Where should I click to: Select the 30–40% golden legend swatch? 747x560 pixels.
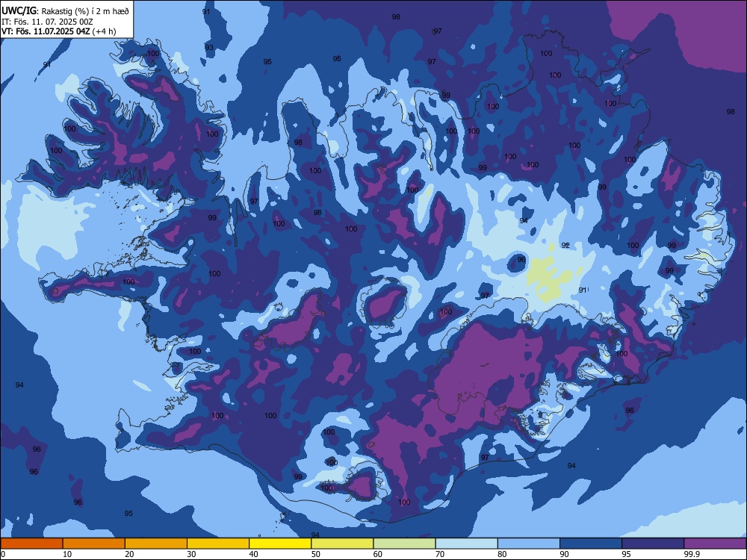tap(218, 544)
